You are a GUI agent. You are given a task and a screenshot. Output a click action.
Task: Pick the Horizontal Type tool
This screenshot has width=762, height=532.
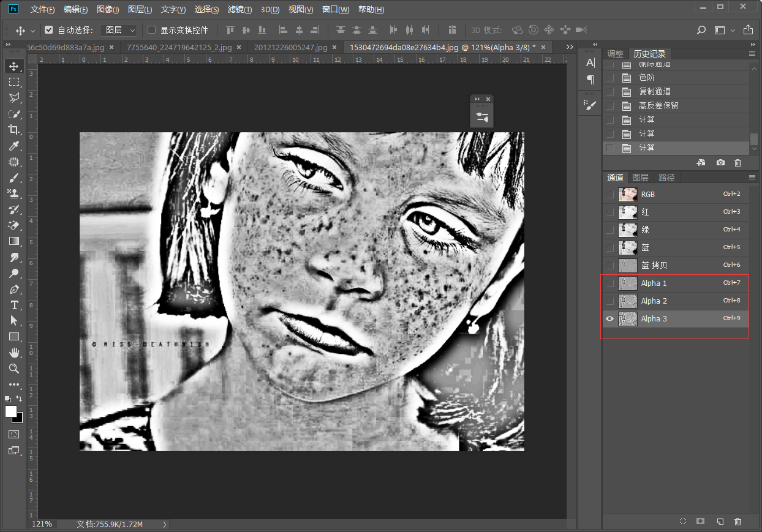[x=13, y=305]
